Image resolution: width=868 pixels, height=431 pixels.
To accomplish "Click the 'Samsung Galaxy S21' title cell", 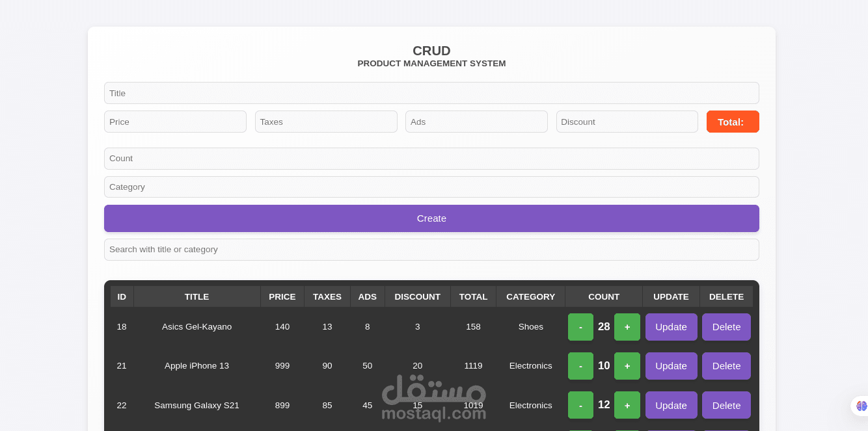I will click(197, 405).
